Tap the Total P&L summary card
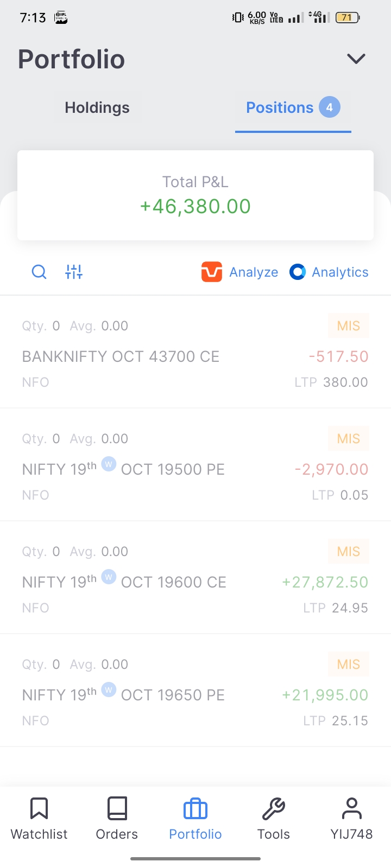 tap(195, 195)
